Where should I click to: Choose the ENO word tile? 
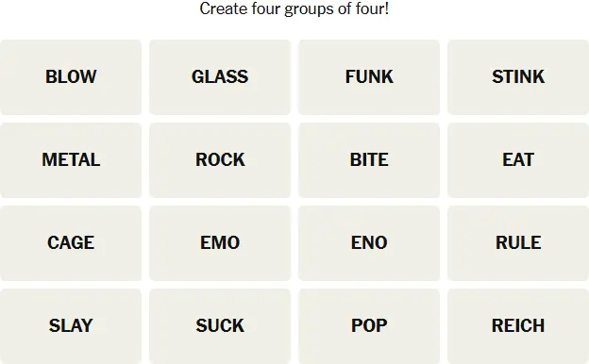pos(369,243)
